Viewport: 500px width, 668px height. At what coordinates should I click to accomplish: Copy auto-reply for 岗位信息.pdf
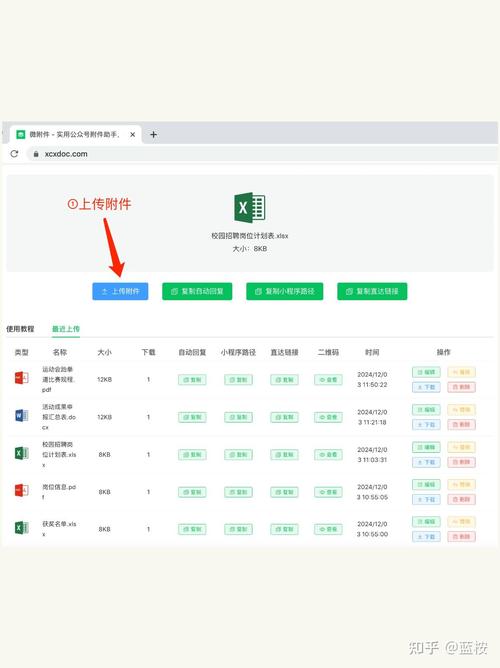click(192, 492)
